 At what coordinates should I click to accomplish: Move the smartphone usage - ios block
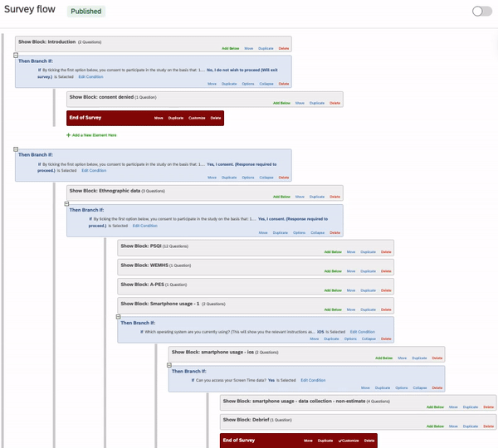point(402,358)
